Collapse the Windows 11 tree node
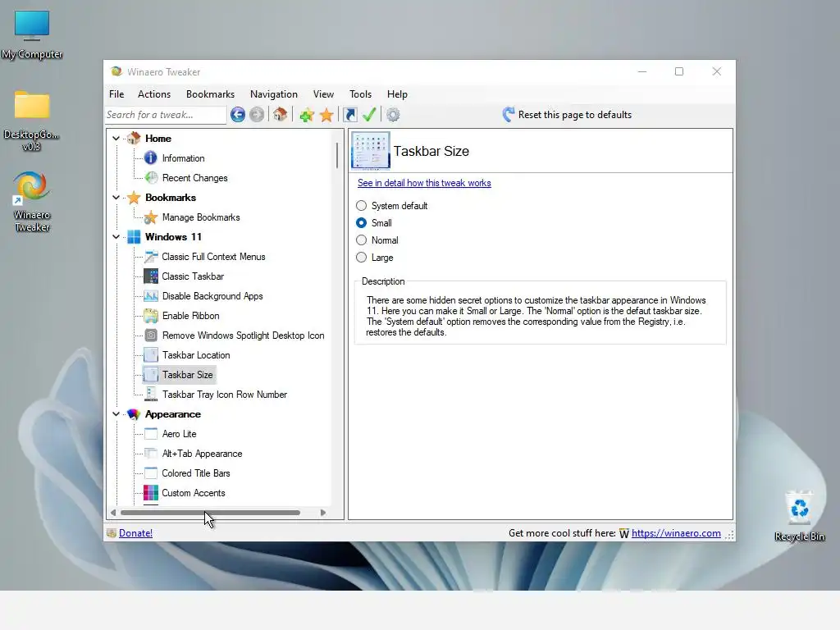 (x=116, y=237)
